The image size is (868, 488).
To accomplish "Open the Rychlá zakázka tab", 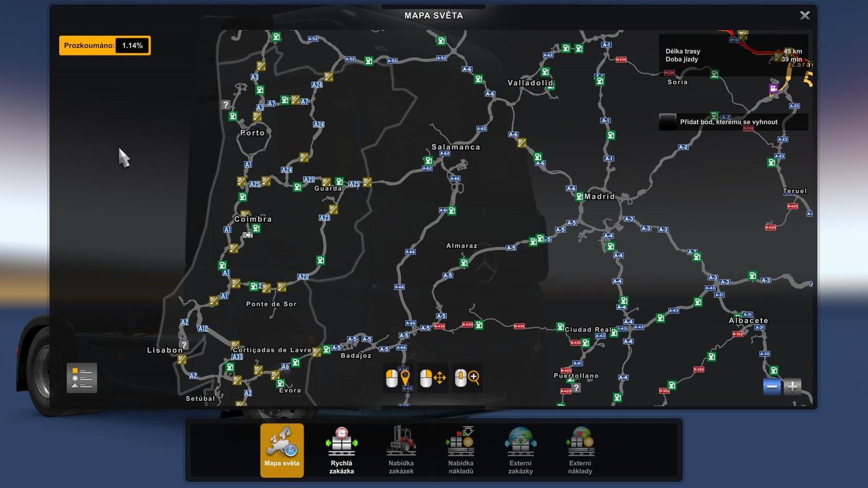I will pyautogui.click(x=341, y=450).
